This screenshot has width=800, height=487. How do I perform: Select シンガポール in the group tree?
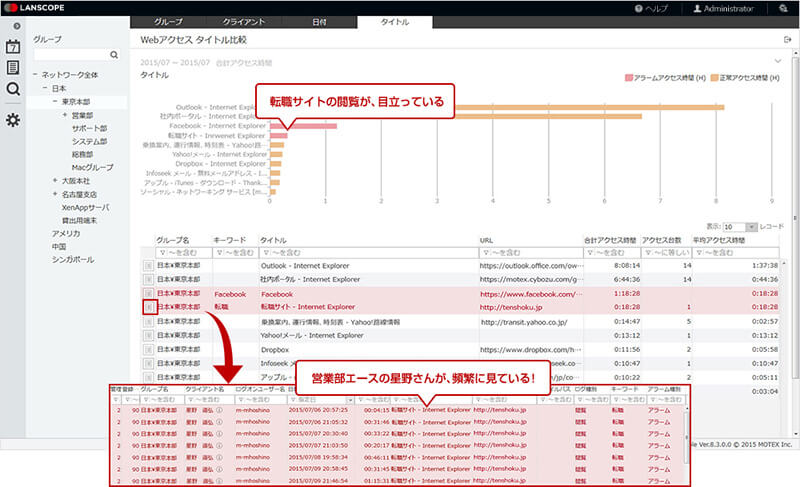pyautogui.click(x=73, y=260)
